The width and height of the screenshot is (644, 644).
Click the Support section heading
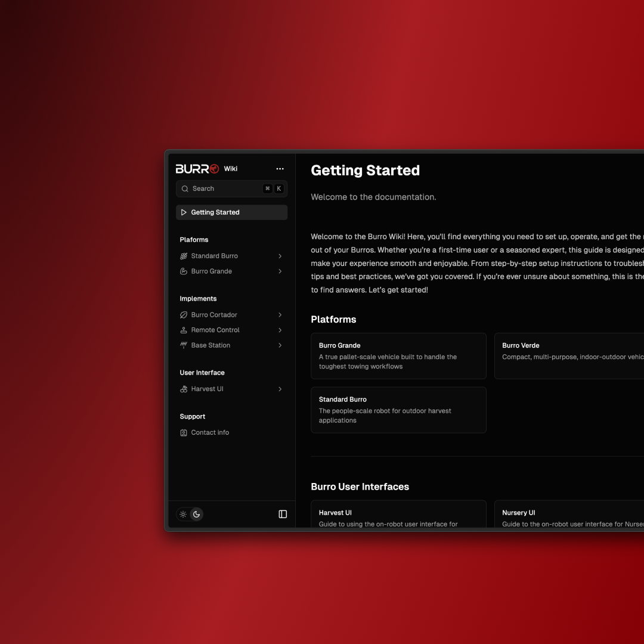tap(192, 416)
